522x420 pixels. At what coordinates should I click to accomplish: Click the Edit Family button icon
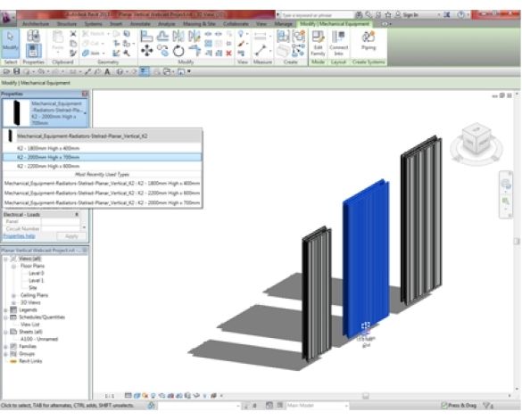[x=318, y=43]
